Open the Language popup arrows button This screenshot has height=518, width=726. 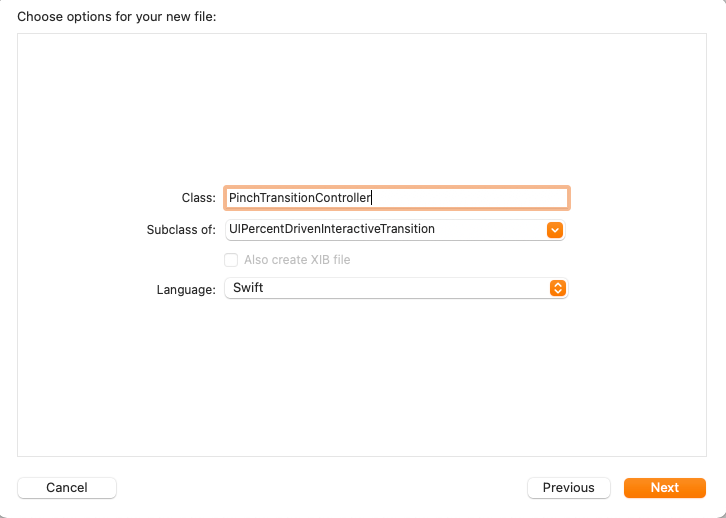point(558,288)
